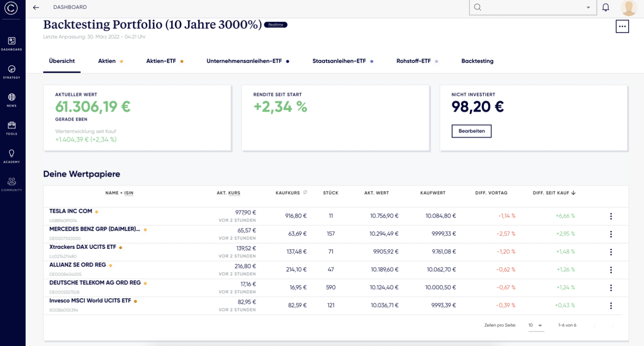The width and height of the screenshot is (644, 346).
Task: Open the Community people icon
Action: [x=12, y=181]
